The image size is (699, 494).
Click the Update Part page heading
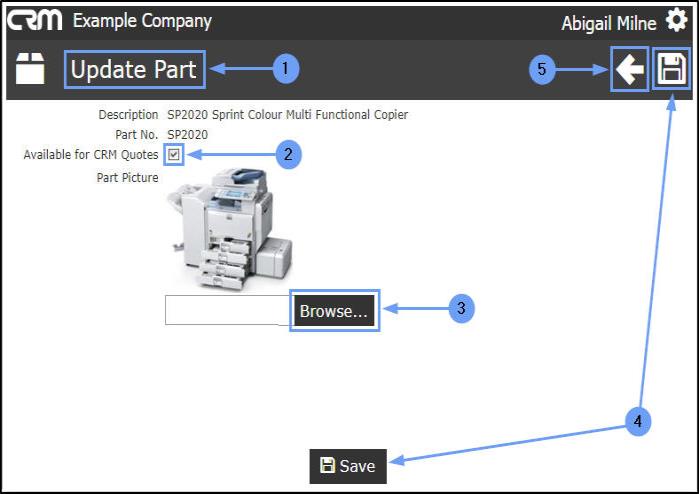[x=134, y=70]
